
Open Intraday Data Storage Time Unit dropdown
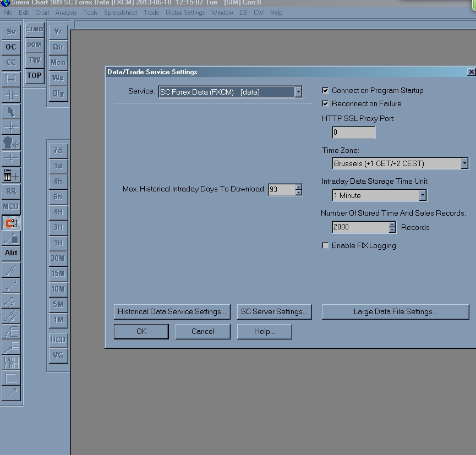tap(423, 195)
